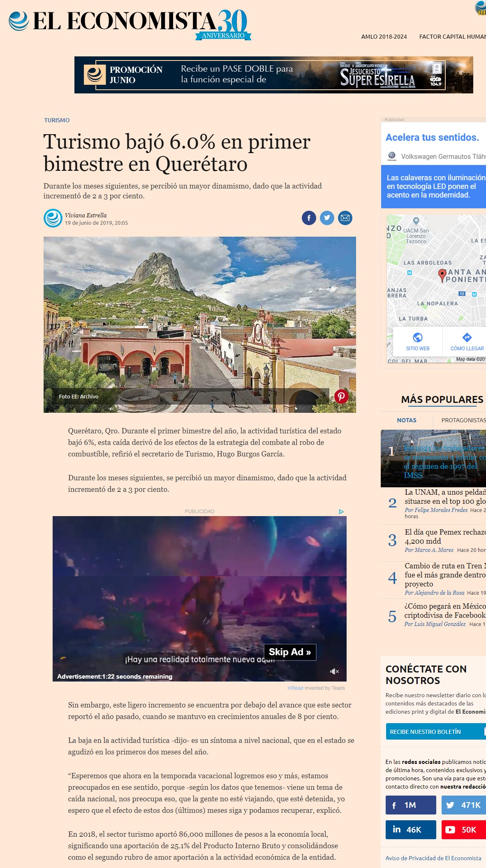The width and height of the screenshot is (486, 868).
Task: Open author Viviana Estrella's page
Action: (86, 215)
